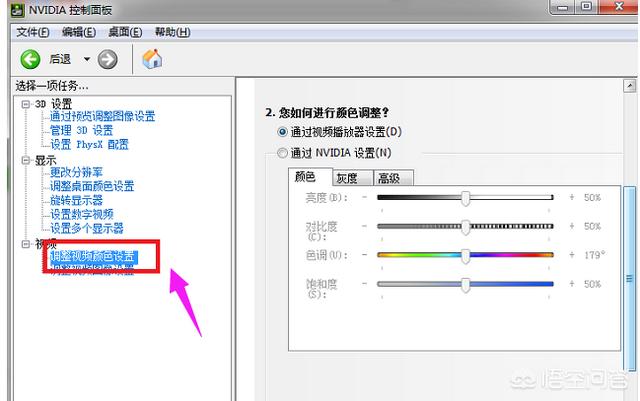Close the NVIDIA control panel window

pos(619,7)
